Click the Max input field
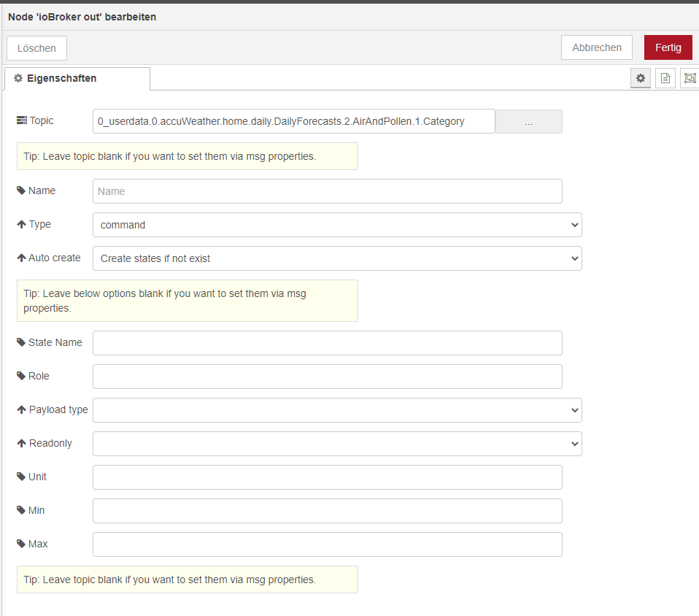 [327, 544]
